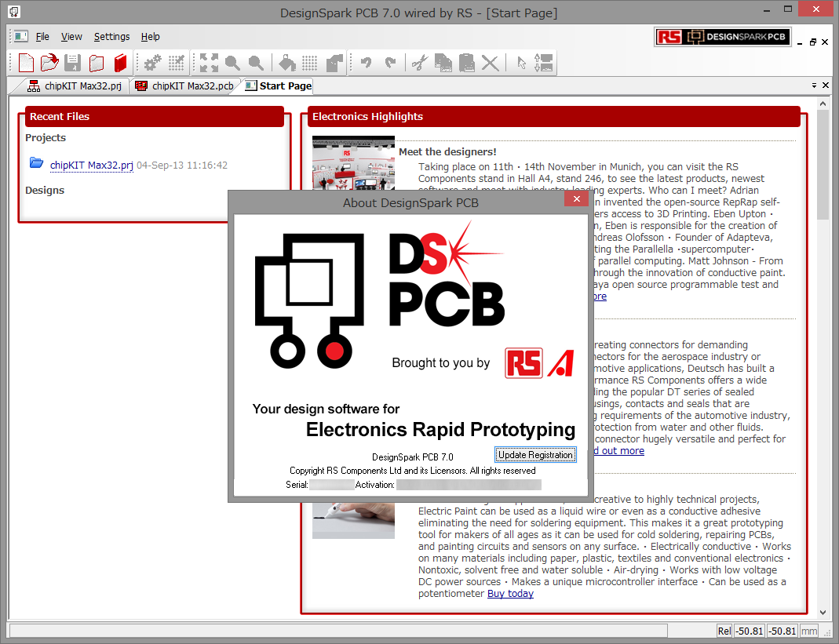This screenshot has width=839, height=644.
Task: Click the Copy toolbar icon
Action: click(443, 63)
